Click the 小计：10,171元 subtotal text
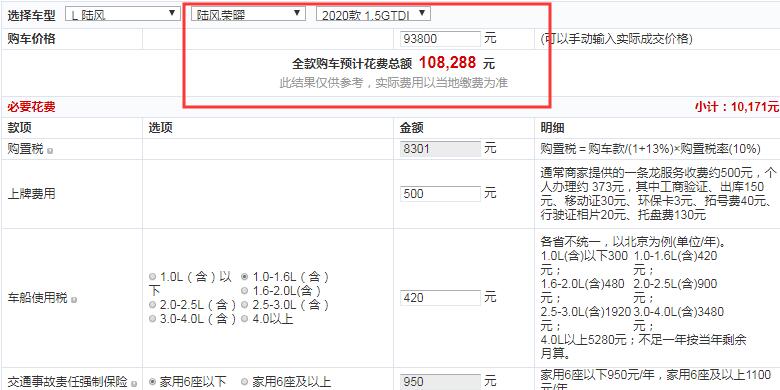Image resolution: width=780 pixels, height=390 pixels. (x=737, y=106)
